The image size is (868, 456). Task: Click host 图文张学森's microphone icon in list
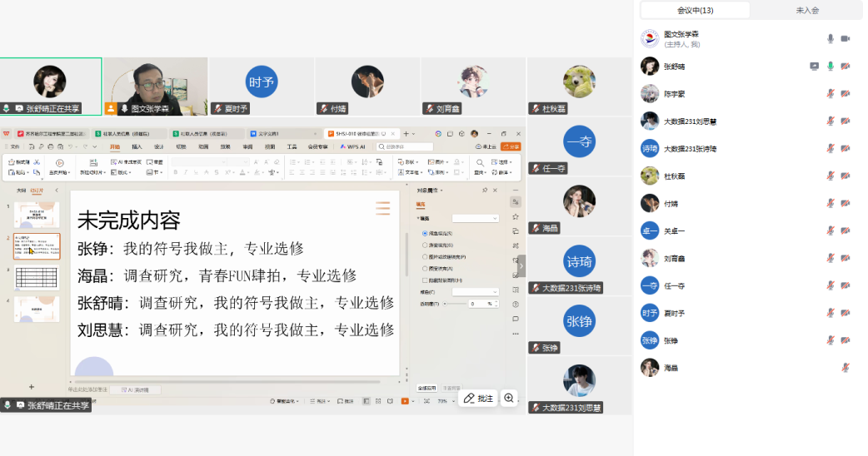[830, 38]
